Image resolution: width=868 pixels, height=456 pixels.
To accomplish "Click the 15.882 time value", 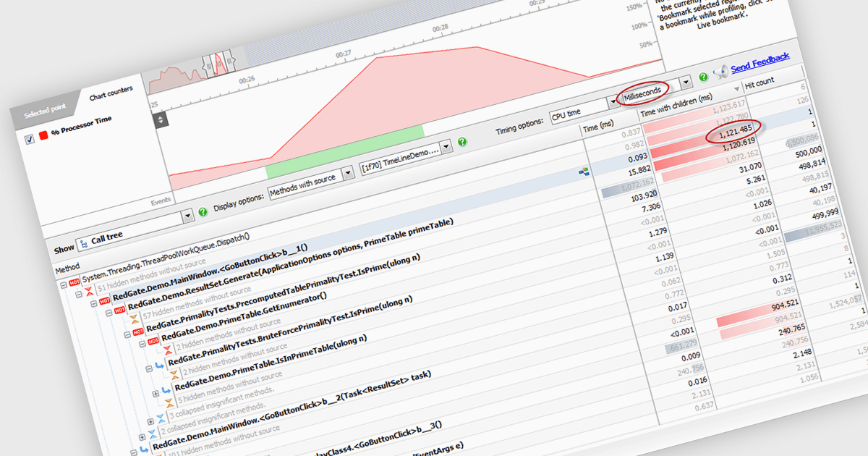I will pos(640,169).
